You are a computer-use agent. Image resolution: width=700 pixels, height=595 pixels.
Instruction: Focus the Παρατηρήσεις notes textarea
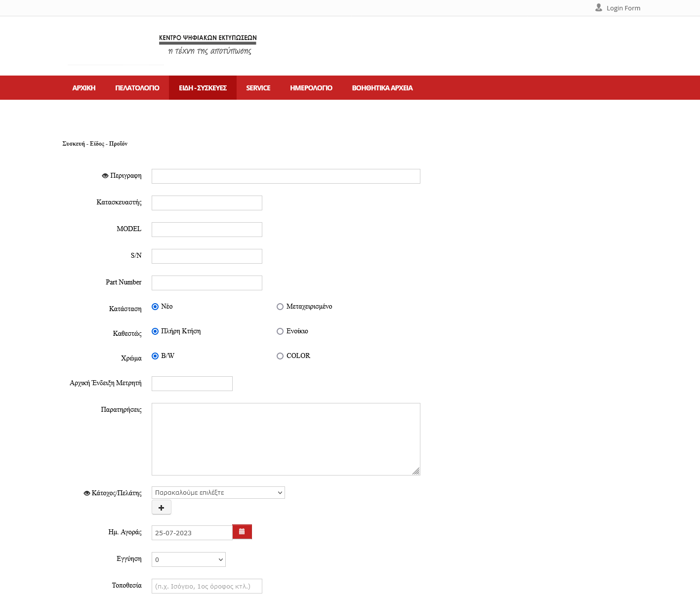[x=286, y=439]
